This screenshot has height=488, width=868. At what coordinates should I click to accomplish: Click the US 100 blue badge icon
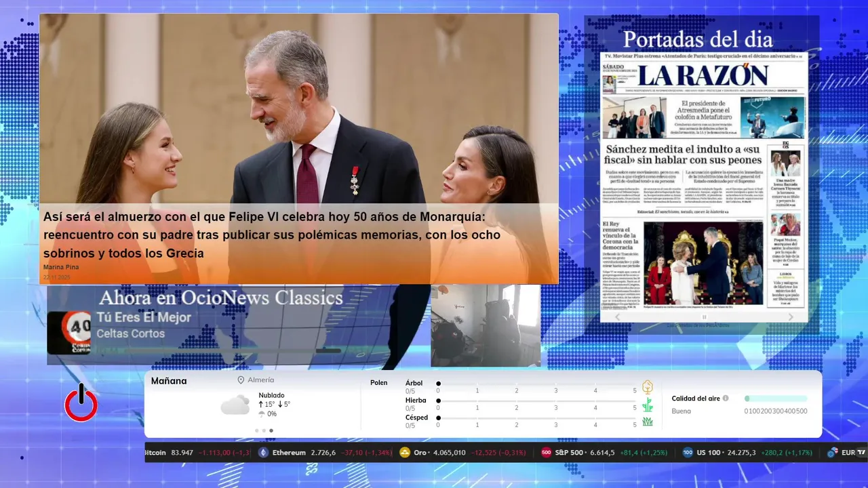688,452
